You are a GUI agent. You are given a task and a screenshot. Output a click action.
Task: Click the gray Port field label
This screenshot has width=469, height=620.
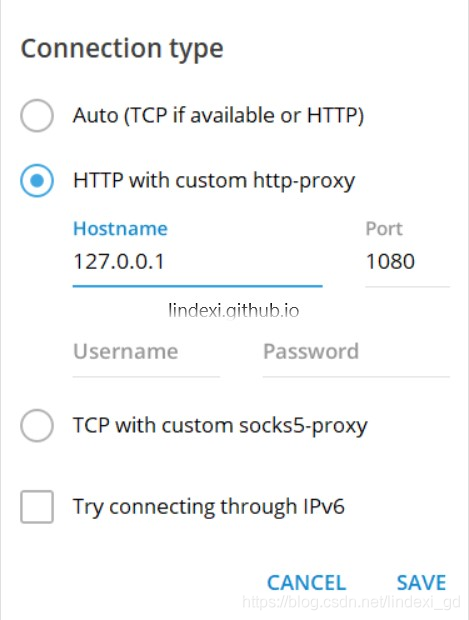[384, 229]
